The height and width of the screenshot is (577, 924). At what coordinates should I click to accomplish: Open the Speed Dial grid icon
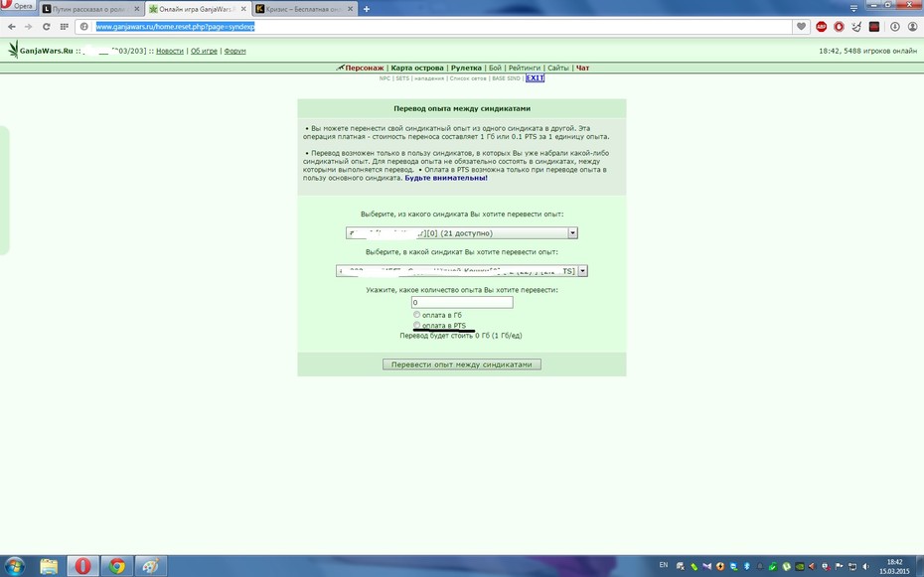(65, 27)
